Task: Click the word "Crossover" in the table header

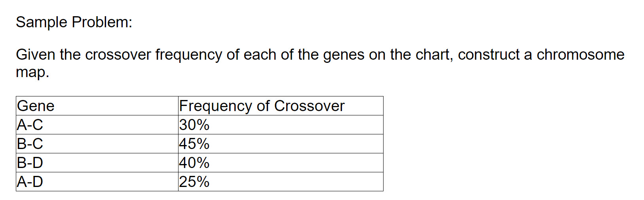Action: [309, 106]
